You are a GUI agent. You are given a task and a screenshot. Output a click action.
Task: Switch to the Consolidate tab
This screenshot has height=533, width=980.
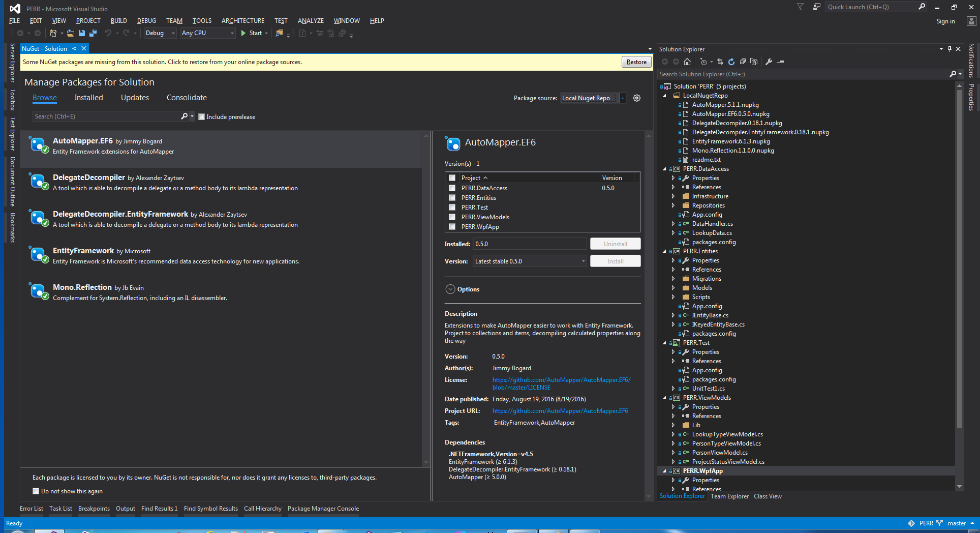(187, 98)
